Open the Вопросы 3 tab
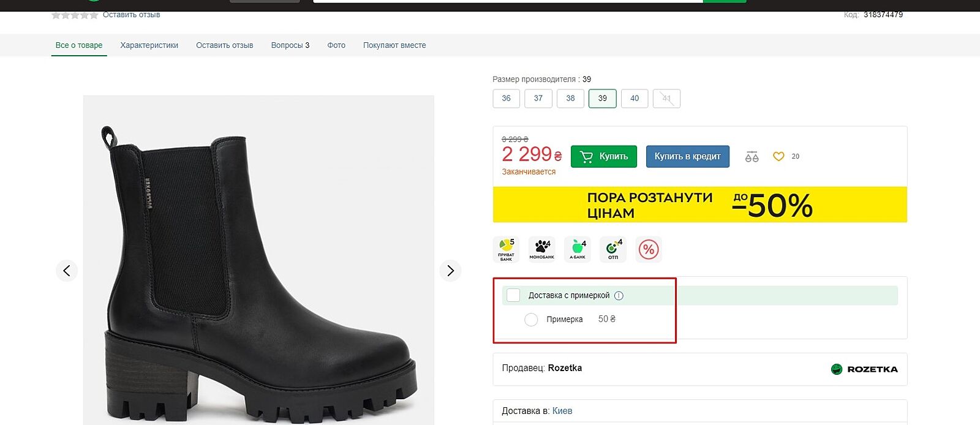The height and width of the screenshot is (425, 980). (290, 45)
